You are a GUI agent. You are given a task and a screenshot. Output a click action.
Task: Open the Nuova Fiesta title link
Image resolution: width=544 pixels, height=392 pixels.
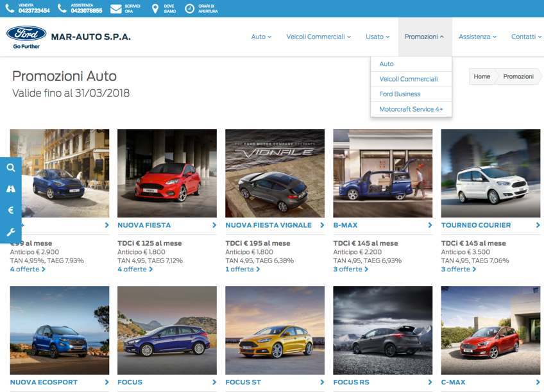pos(144,225)
